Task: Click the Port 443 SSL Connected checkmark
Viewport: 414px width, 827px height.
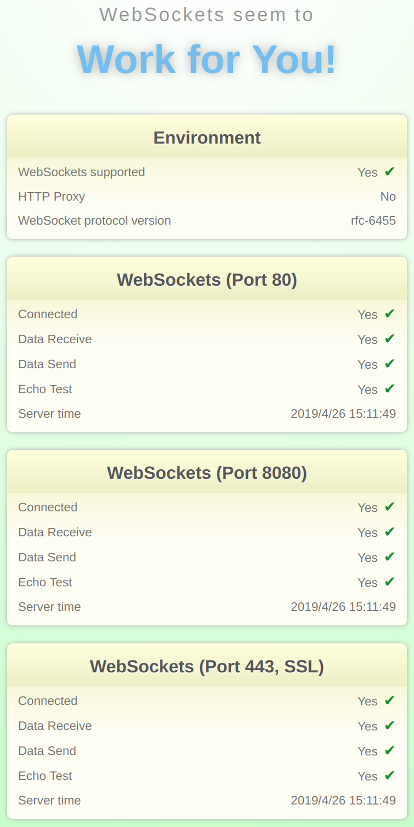Action: click(x=390, y=700)
